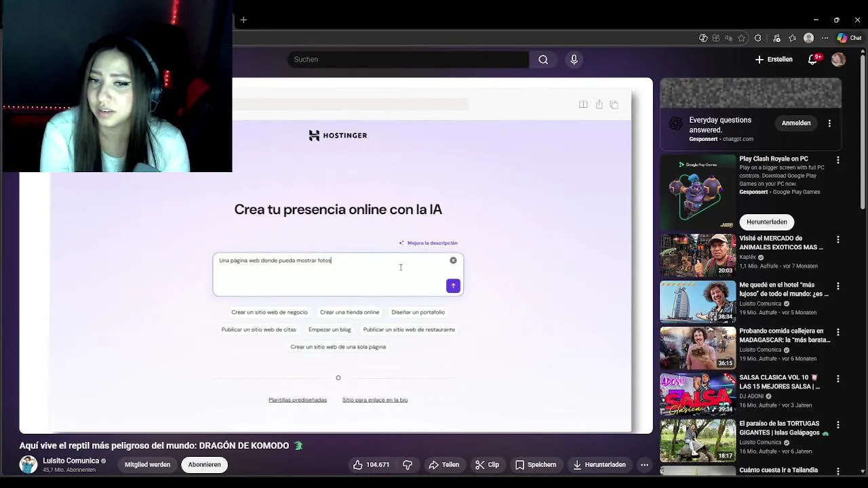This screenshot has width=868, height=488.
Task: Open a new browser tab
Action: point(243,20)
